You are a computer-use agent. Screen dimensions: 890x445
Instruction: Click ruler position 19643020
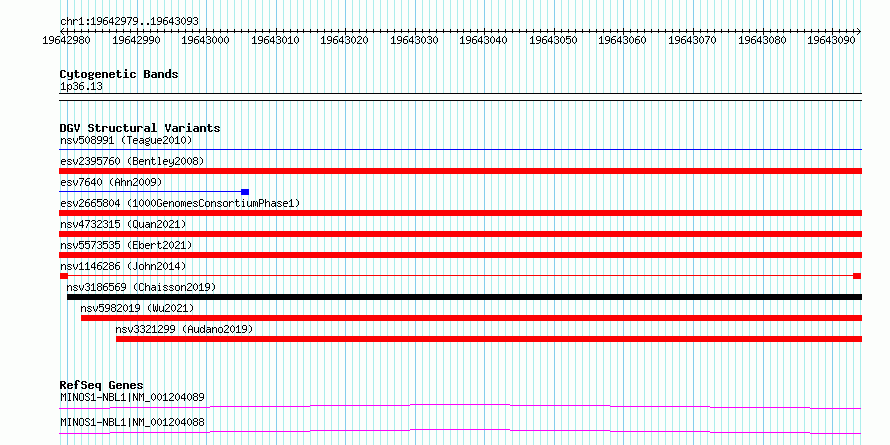pos(345,40)
